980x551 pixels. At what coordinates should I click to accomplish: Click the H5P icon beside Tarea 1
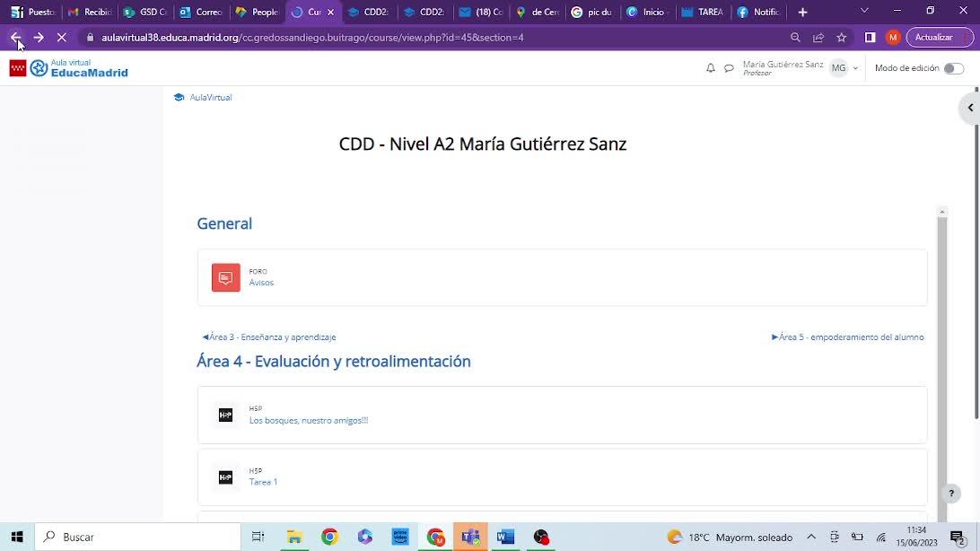tap(225, 477)
